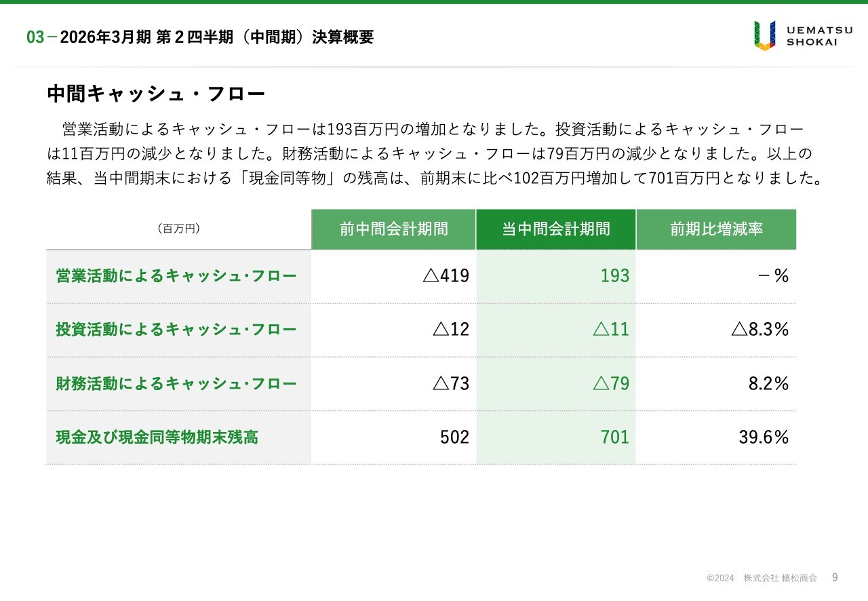Select the 当中間会計期間 column header
The width and height of the screenshot is (868, 601).
(555, 229)
